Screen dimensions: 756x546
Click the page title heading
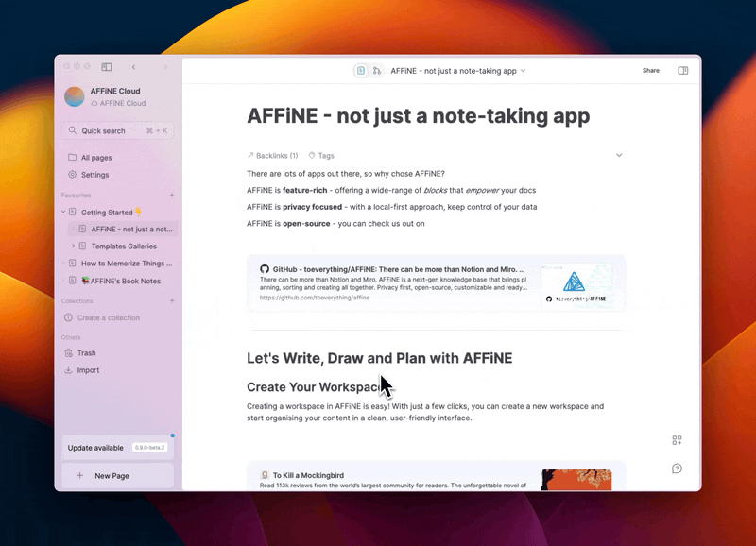pos(419,115)
